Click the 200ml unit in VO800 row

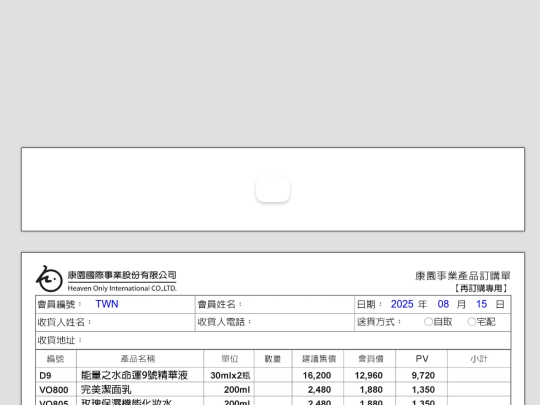(x=237, y=390)
